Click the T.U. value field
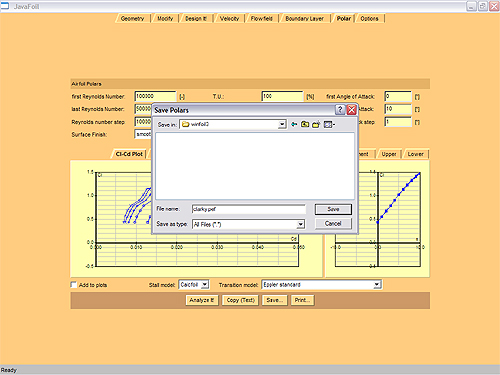This screenshot has width=500, height=375. tap(282, 96)
